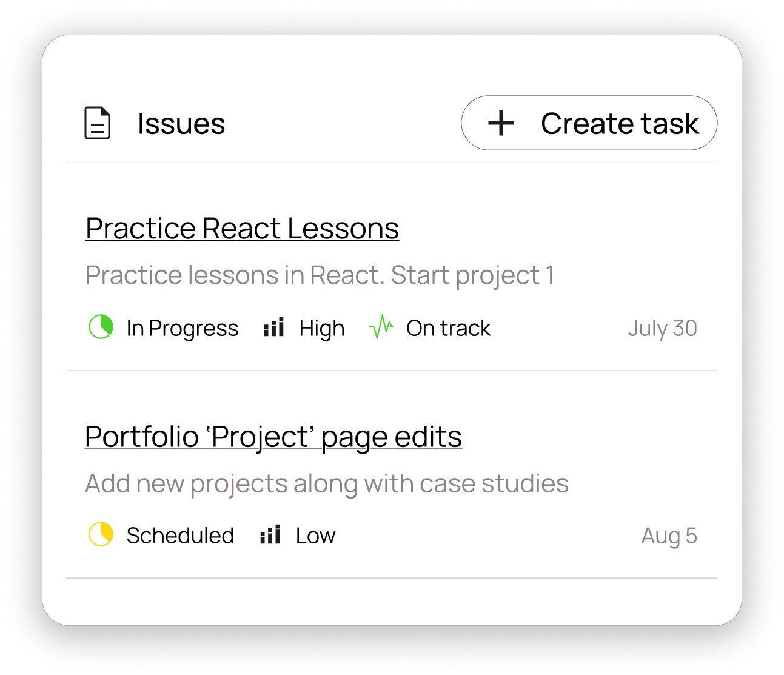
Task: Open the Practice React Lessons issue
Action: coord(242,229)
